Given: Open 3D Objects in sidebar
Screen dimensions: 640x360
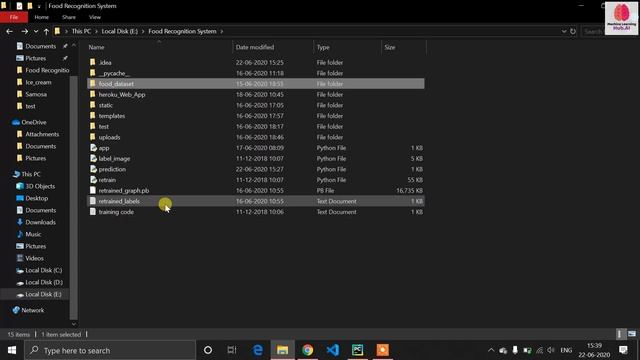Looking at the screenshot, I should [x=36, y=186].
